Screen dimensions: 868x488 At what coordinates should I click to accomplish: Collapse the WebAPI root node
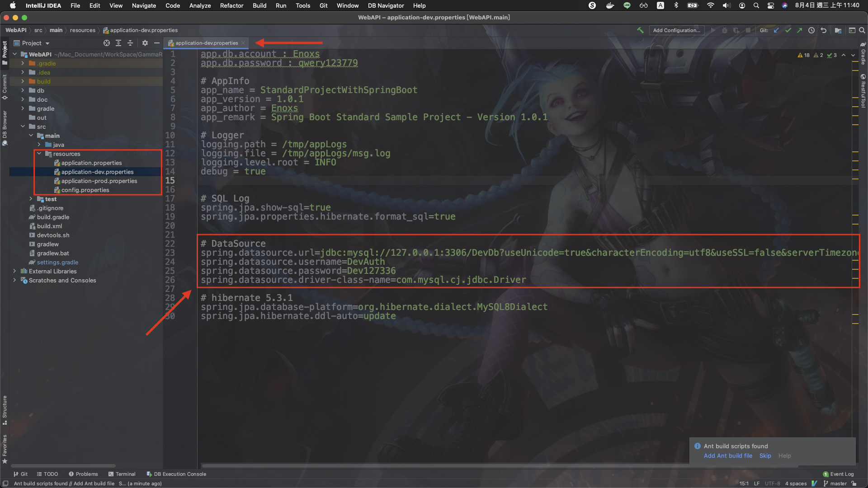click(x=15, y=54)
